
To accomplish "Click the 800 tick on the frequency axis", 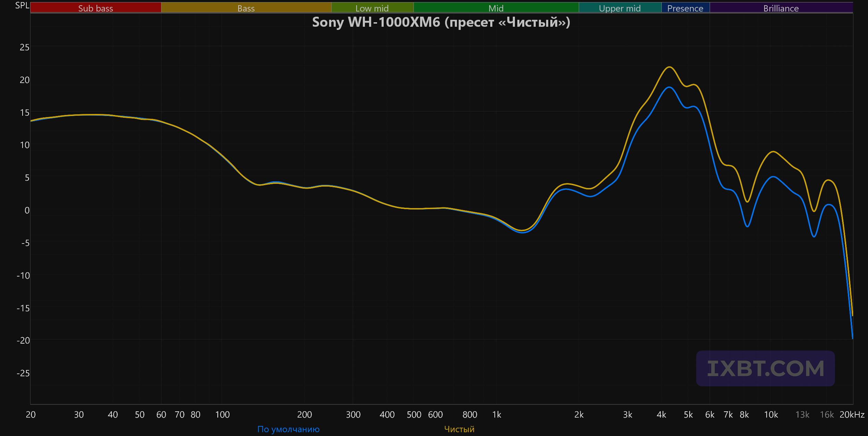I will point(470,414).
